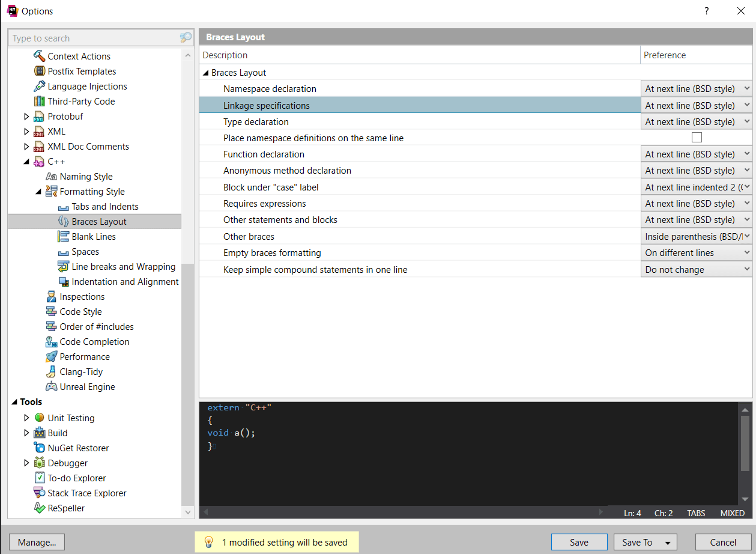Click the Line breaks and Wrapping icon
The height and width of the screenshot is (554, 756).
tap(64, 267)
